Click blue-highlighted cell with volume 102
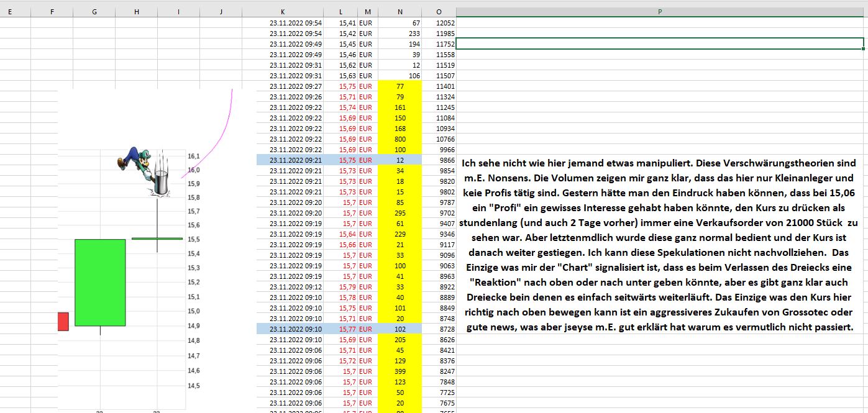868x413 pixels. tap(399, 329)
